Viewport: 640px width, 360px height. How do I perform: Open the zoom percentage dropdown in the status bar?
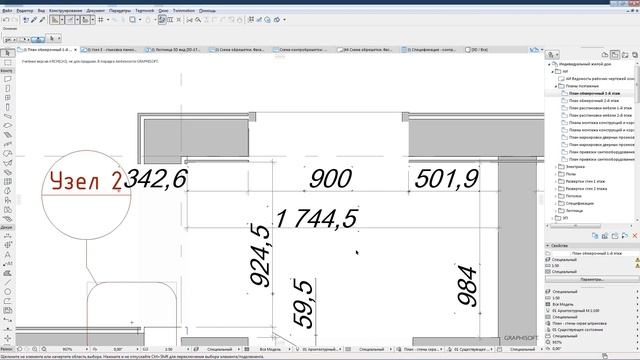click(87, 349)
